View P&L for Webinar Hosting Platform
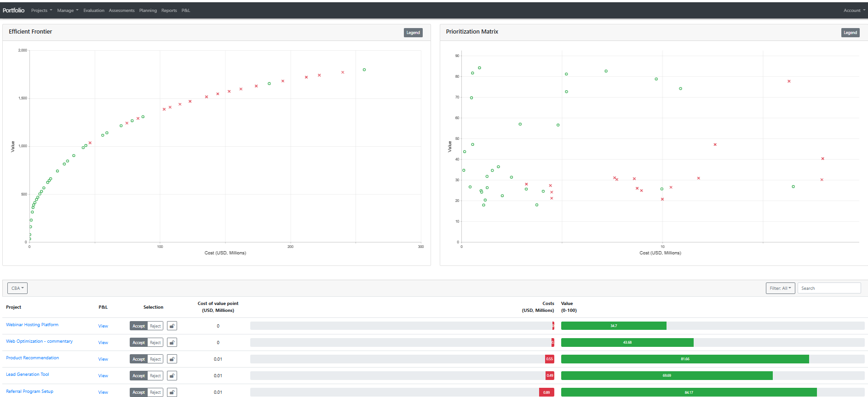Image resolution: width=868 pixels, height=397 pixels. tap(103, 326)
